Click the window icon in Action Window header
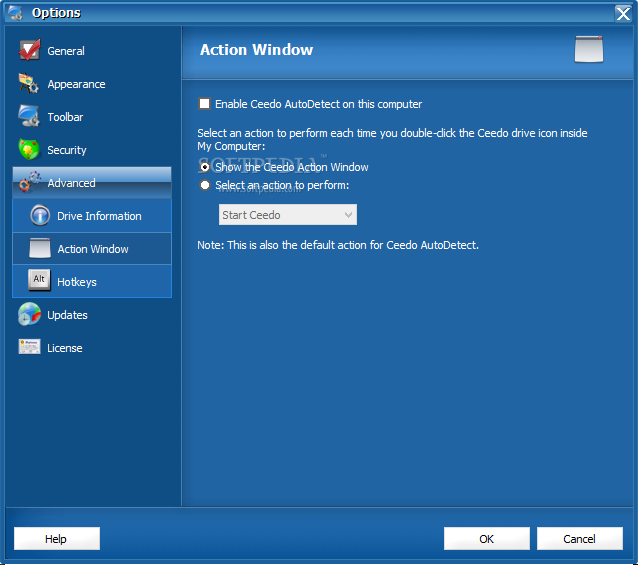The width and height of the screenshot is (638, 565). (589, 50)
